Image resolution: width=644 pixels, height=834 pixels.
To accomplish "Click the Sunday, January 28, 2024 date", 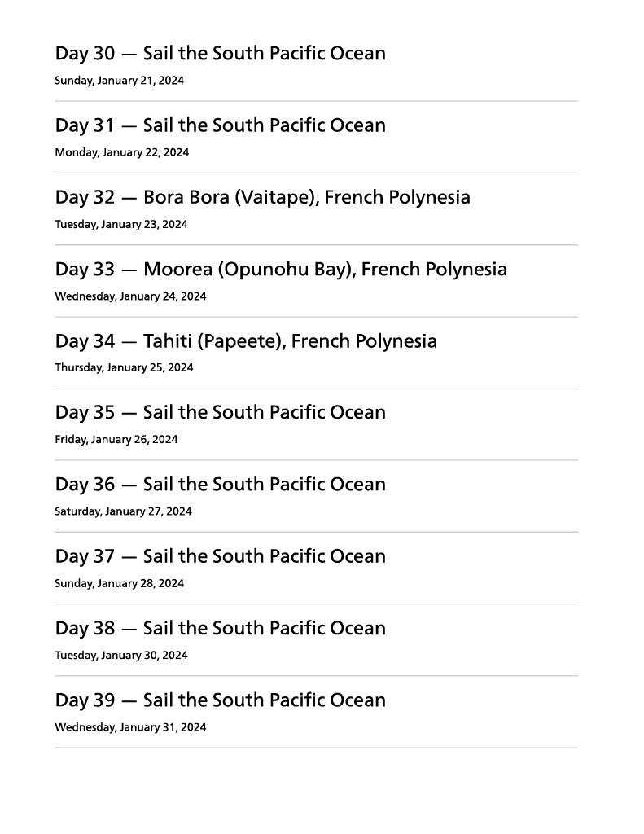I will pyautogui.click(x=119, y=583).
